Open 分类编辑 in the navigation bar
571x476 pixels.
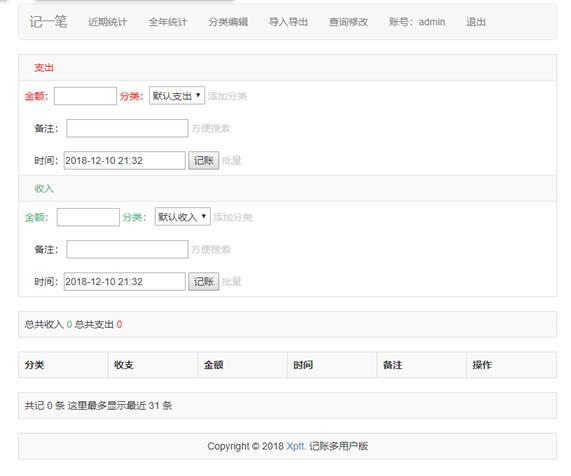pos(228,22)
